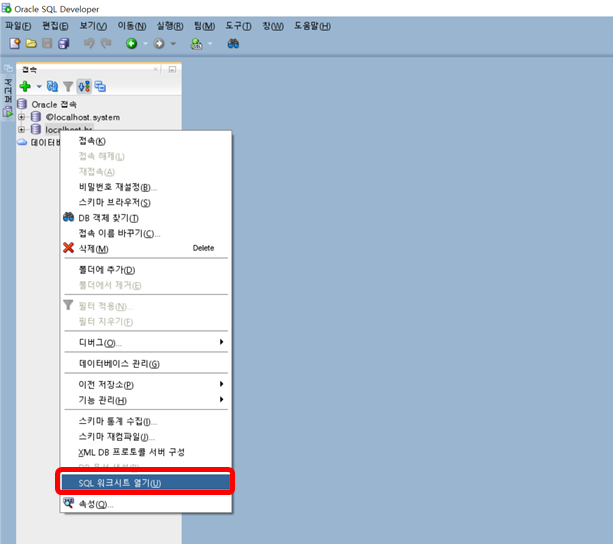Choose 스키마 재컴파일 menu item
This screenshot has width=613, height=544.
click(x=146, y=437)
